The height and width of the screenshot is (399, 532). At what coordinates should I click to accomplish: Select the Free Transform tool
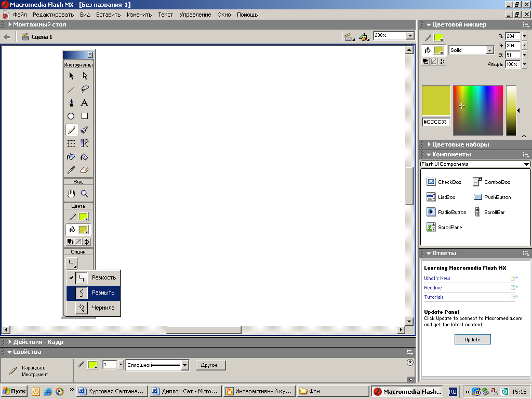pos(71,143)
